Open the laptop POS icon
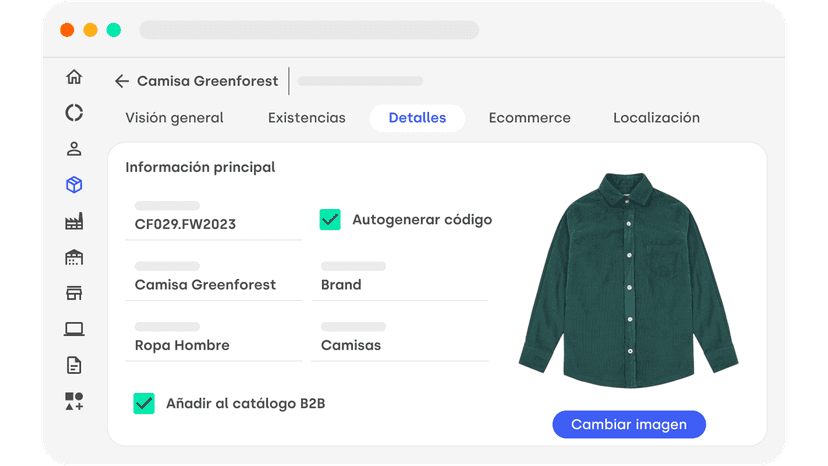The height and width of the screenshot is (466, 828). pyautogui.click(x=74, y=329)
